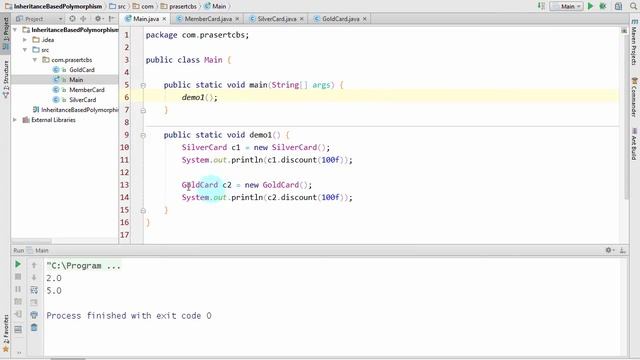Hide Run panel with the hide icon
The width and height of the screenshot is (640, 360).
tap(622, 250)
